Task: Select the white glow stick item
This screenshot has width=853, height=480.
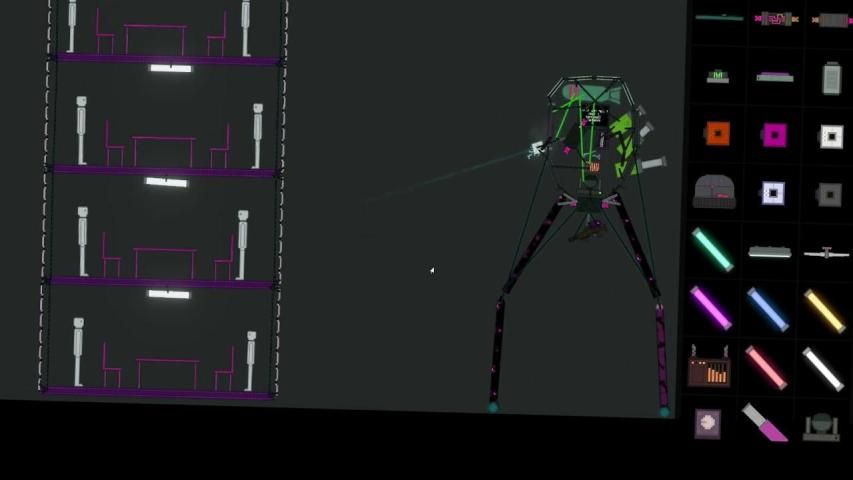Action: pyautogui.click(x=823, y=368)
